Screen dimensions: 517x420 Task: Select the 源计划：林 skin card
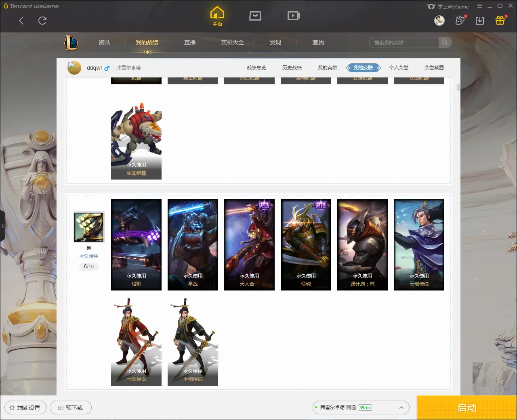coord(362,244)
